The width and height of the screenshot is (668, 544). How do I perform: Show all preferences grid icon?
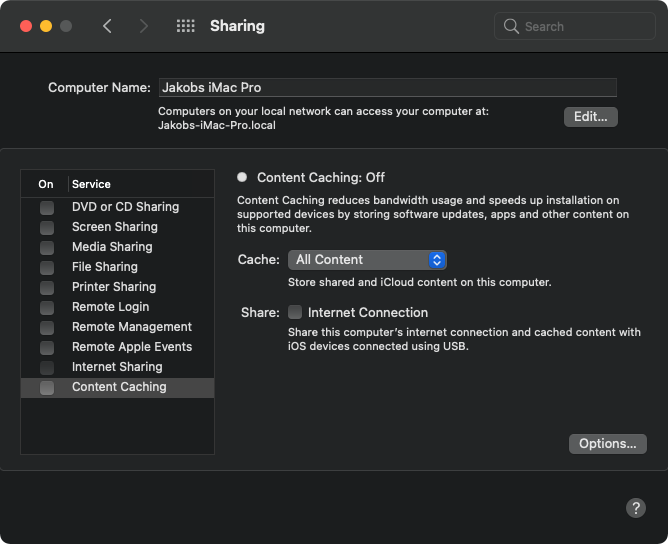point(185,26)
